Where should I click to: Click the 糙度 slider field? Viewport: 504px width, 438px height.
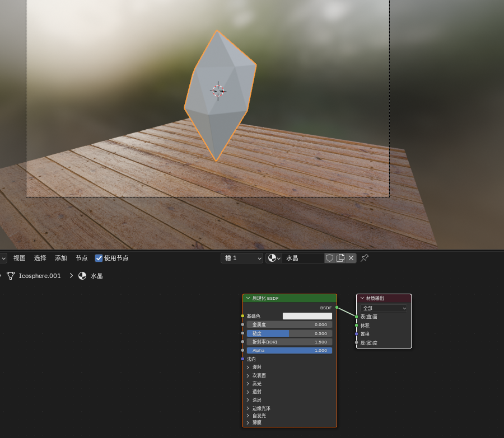[x=290, y=333]
